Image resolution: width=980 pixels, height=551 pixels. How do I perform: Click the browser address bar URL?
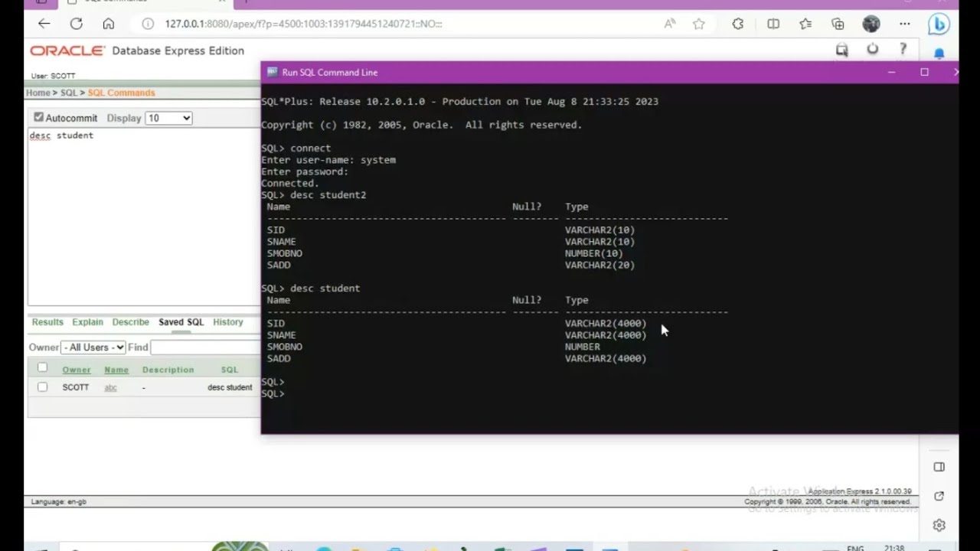point(303,24)
